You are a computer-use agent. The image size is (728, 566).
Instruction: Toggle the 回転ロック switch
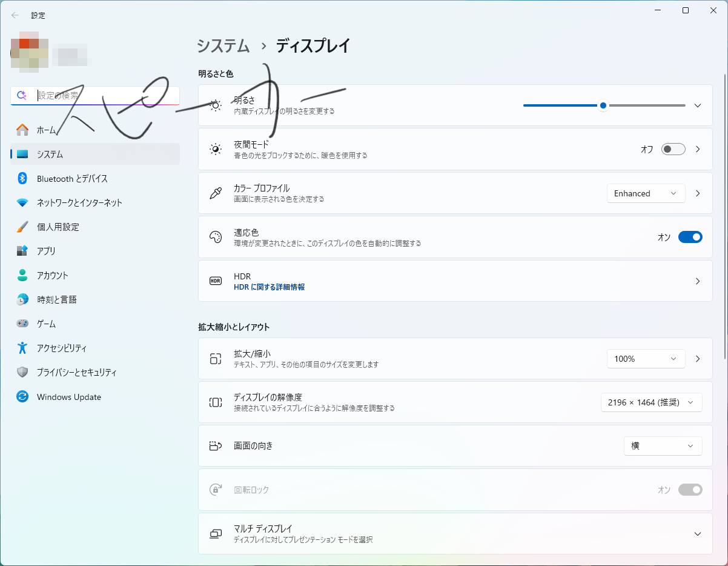coord(690,490)
